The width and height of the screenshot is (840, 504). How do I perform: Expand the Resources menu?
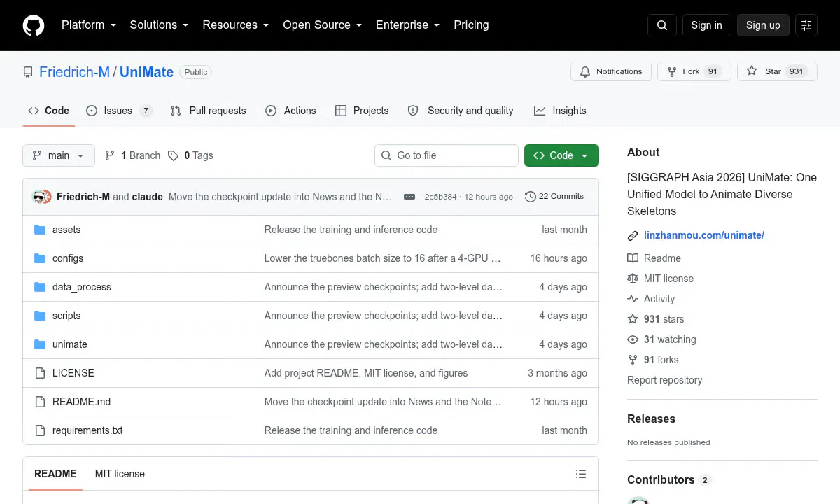coord(236,25)
